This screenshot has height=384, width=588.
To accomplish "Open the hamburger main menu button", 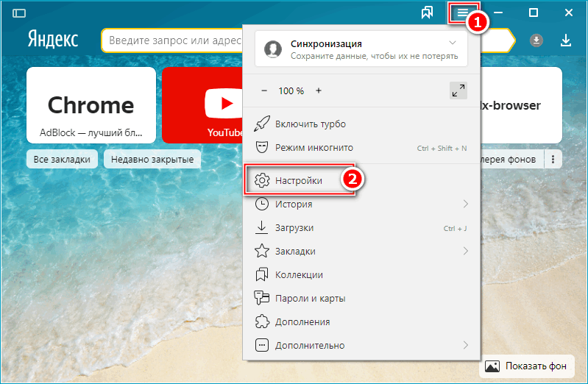I will (x=463, y=13).
